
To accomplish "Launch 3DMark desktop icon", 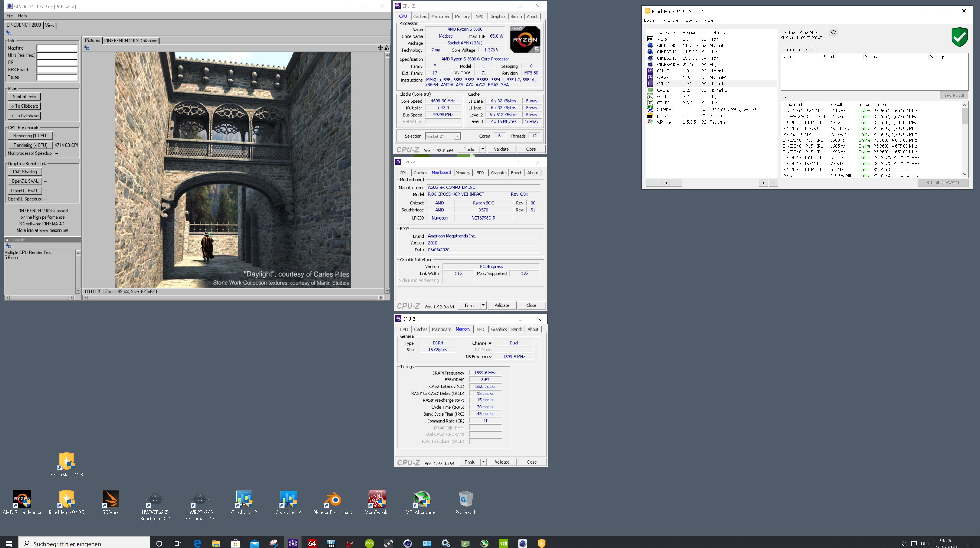I will 111,502.
